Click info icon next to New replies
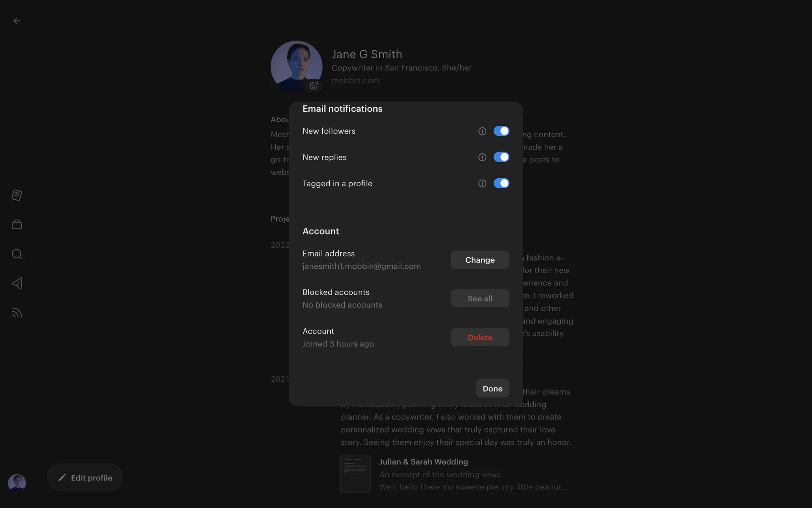The height and width of the screenshot is (508, 812). coord(482,157)
